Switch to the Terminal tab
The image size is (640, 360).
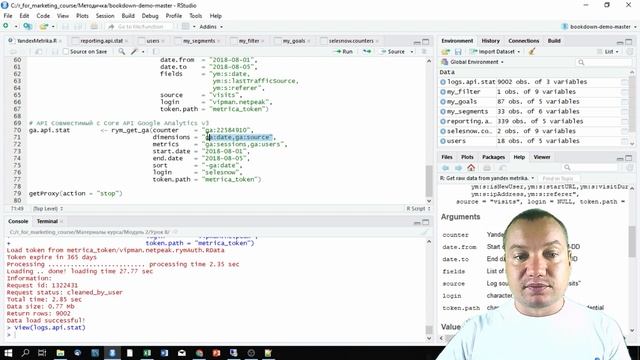(x=47, y=221)
